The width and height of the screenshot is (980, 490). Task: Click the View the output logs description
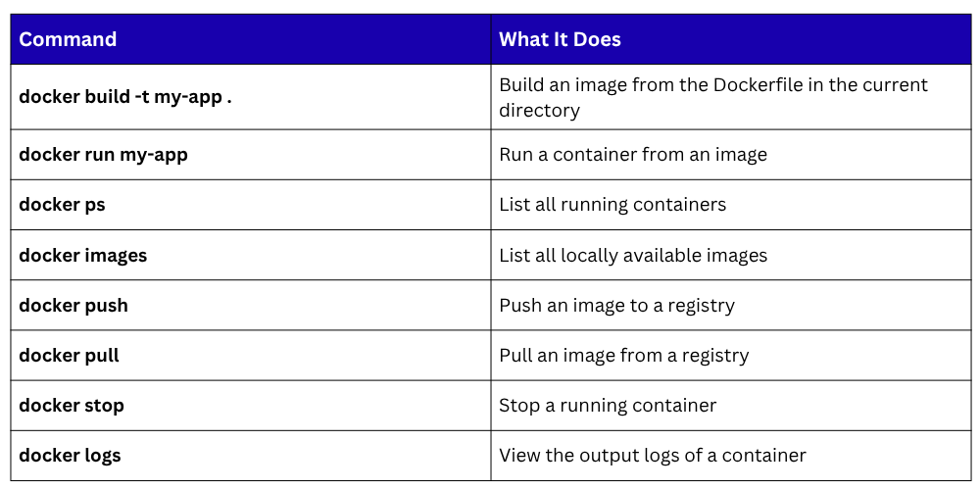[653, 455]
